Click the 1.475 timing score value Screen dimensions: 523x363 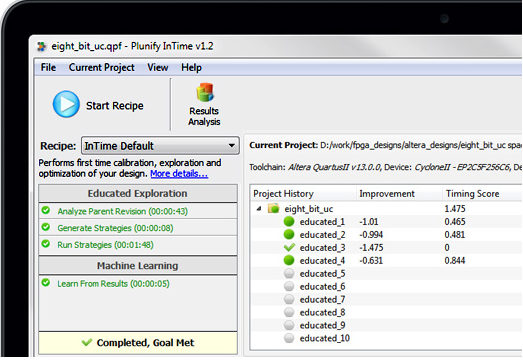(455, 209)
